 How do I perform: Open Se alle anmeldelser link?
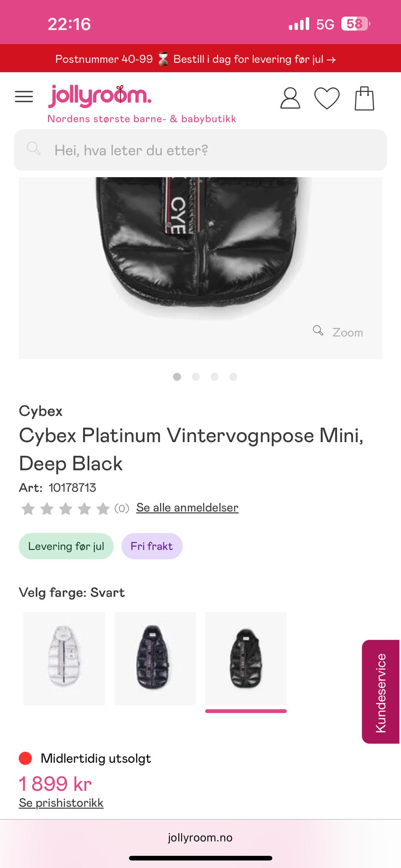[x=187, y=508]
